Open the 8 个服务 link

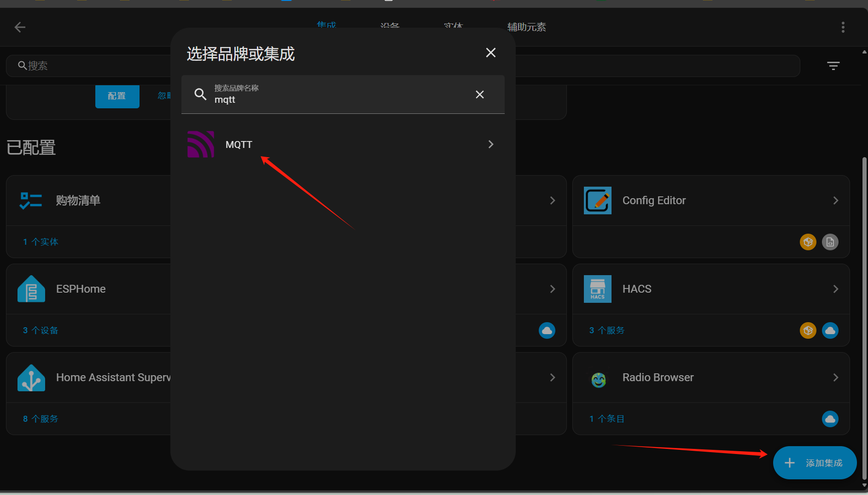41,419
